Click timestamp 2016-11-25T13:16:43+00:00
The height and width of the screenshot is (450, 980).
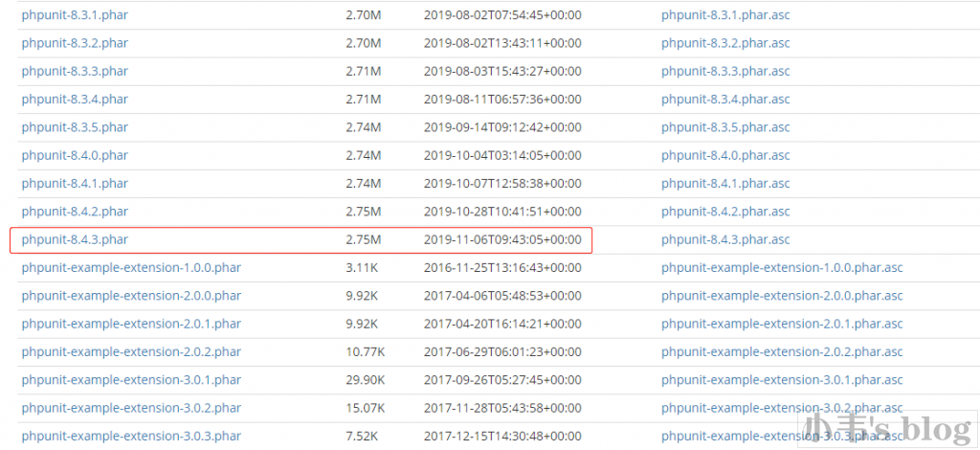502,268
